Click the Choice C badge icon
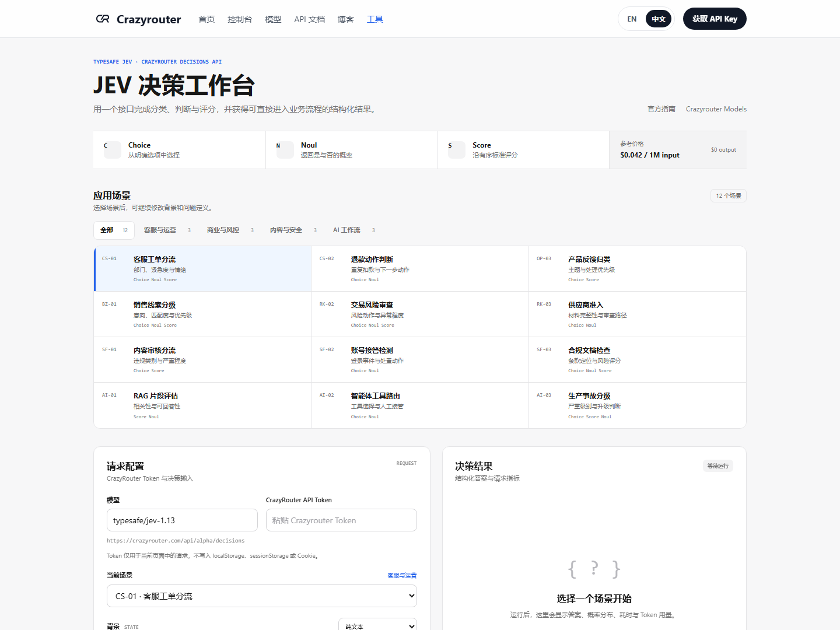Viewport: 840px width, 630px height. click(x=112, y=150)
